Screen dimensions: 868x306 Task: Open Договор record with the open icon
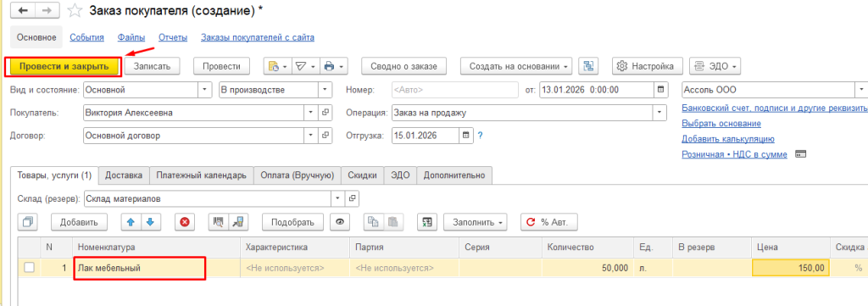click(326, 135)
